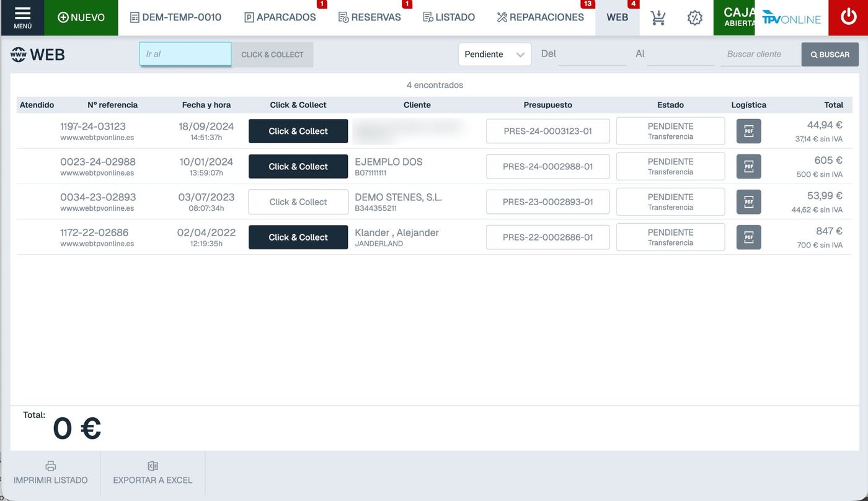Open PDF logistics icon for 1172-22-02686
This screenshot has width=868, height=501.
[748, 237]
